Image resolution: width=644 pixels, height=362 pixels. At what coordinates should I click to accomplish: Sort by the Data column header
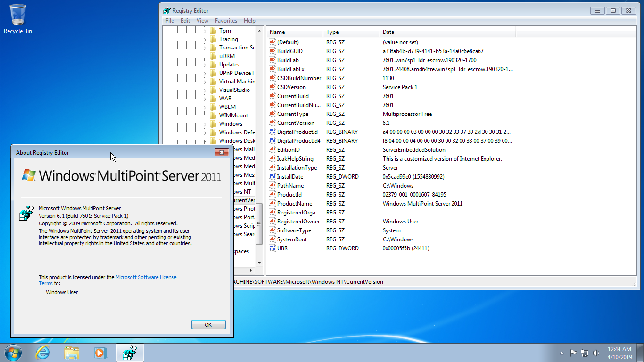pos(448,32)
